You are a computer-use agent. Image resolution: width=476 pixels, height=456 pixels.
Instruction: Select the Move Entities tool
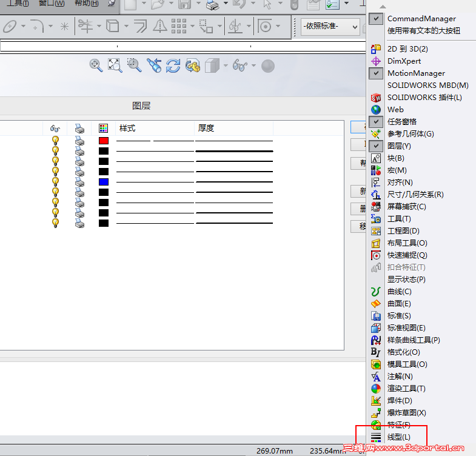coord(206,26)
